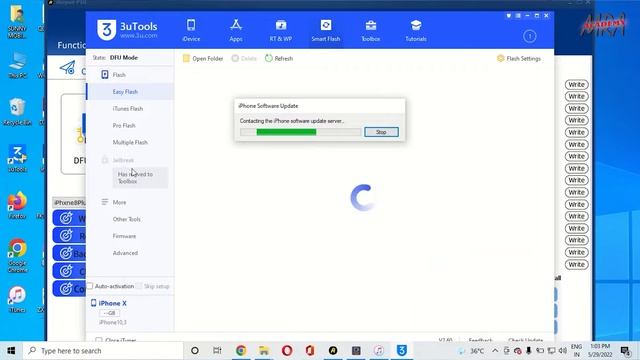Open the 3uTools desktop shortcut
This screenshot has width=640, height=360.
pos(17,158)
